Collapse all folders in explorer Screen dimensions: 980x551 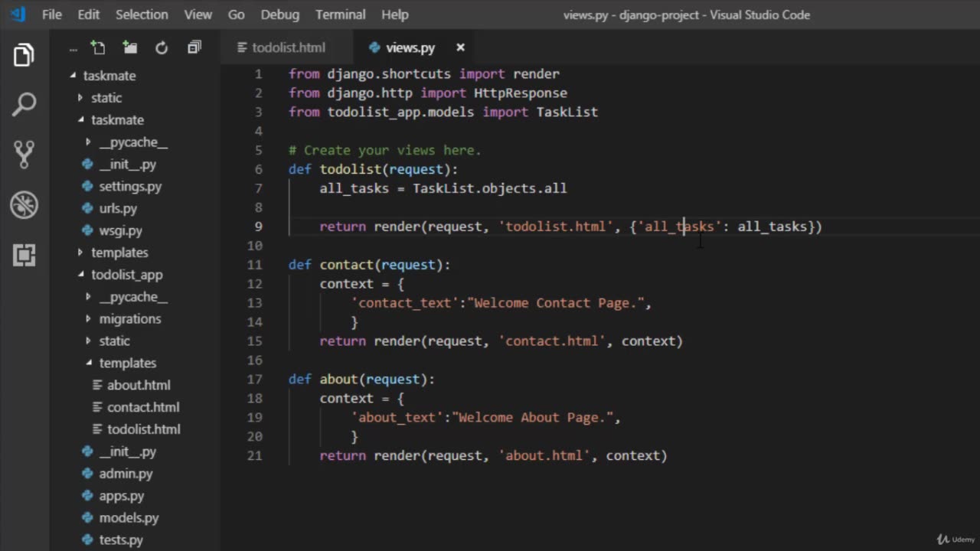point(194,47)
